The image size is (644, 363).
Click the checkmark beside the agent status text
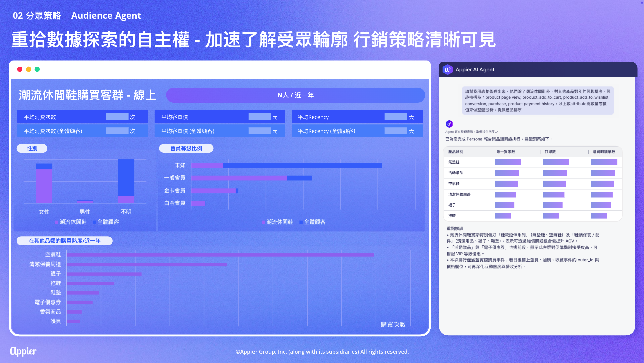tap(497, 132)
